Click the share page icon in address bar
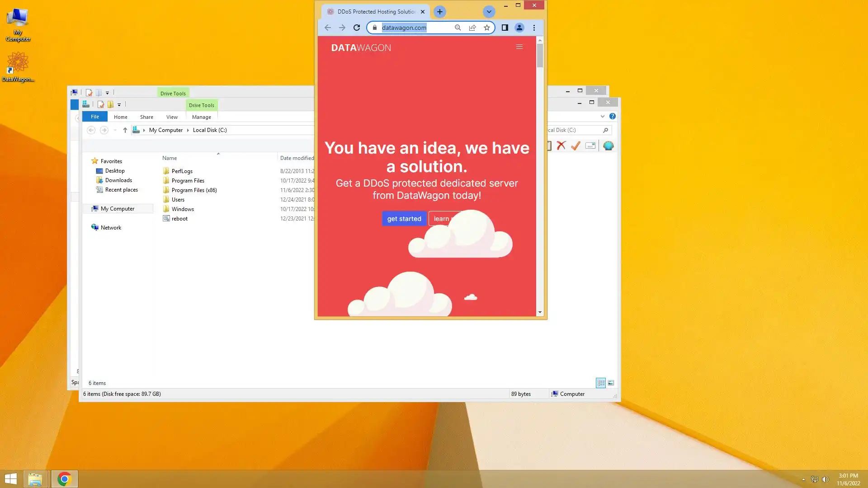The image size is (868, 488). (x=472, y=28)
